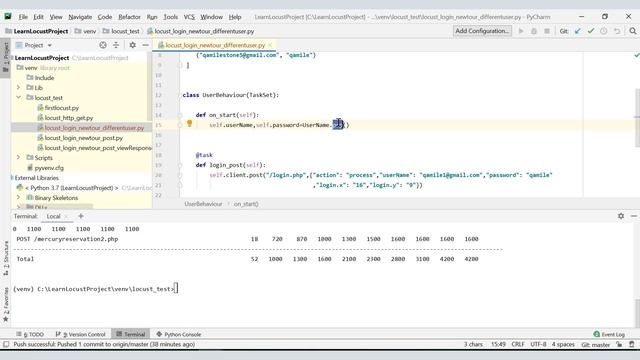
Task: Select locust_login_newtour_post.py file
Action: [x=84, y=138]
